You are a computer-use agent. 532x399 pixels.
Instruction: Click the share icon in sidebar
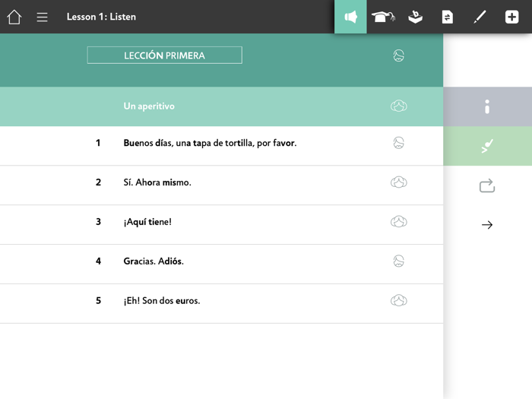click(x=487, y=185)
